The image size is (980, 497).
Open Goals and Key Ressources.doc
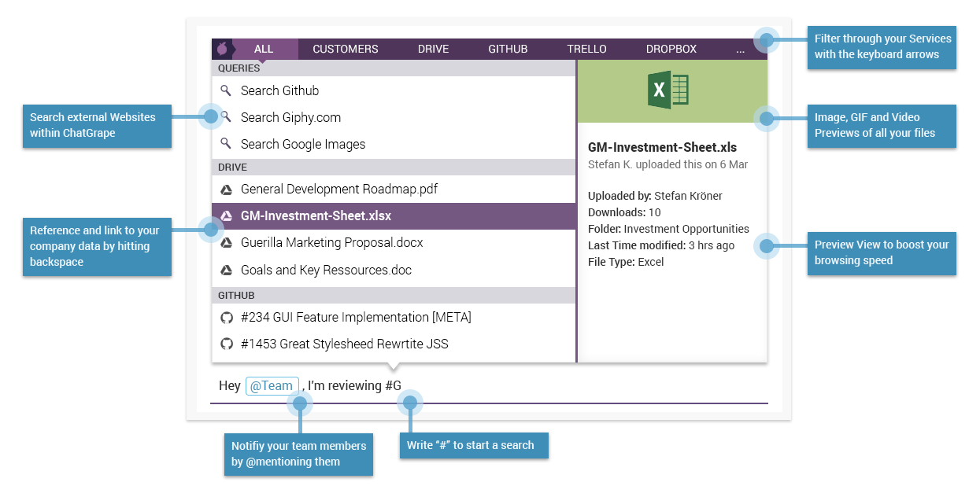(x=326, y=270)
